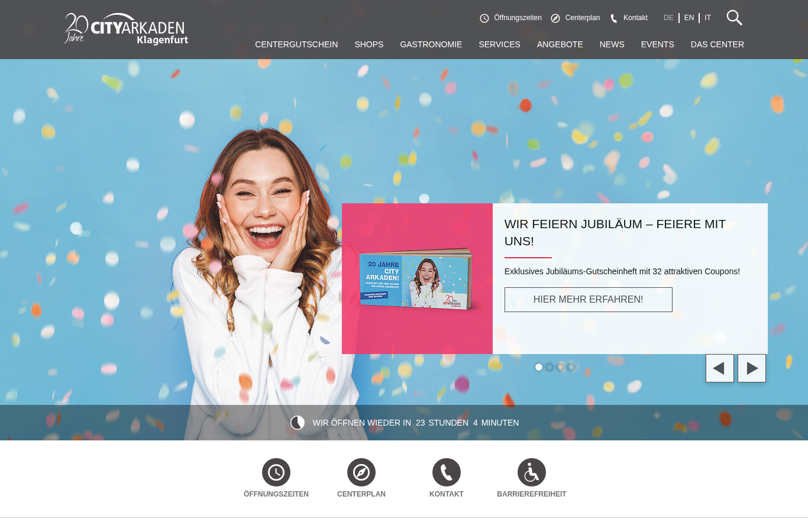Open the Angebote menu
Viewport: 808px width, 532px height.
click(x=560, y=44)
